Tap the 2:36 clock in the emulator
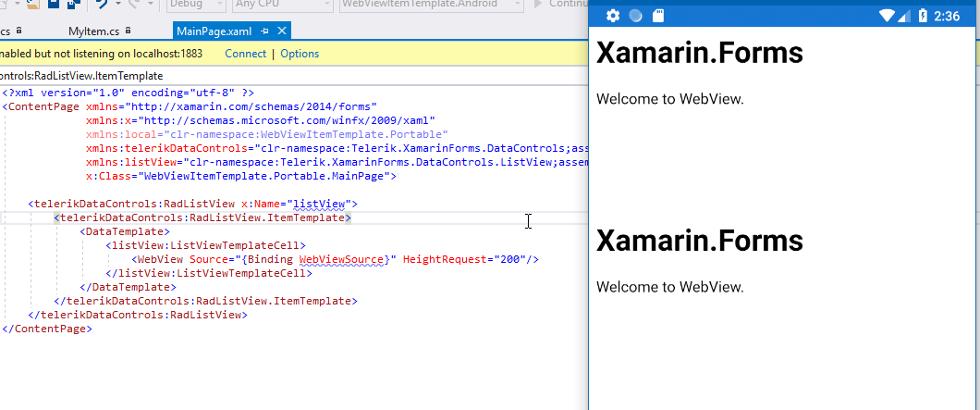The height and width of the screenshot is (410, 980). (947, 16)
